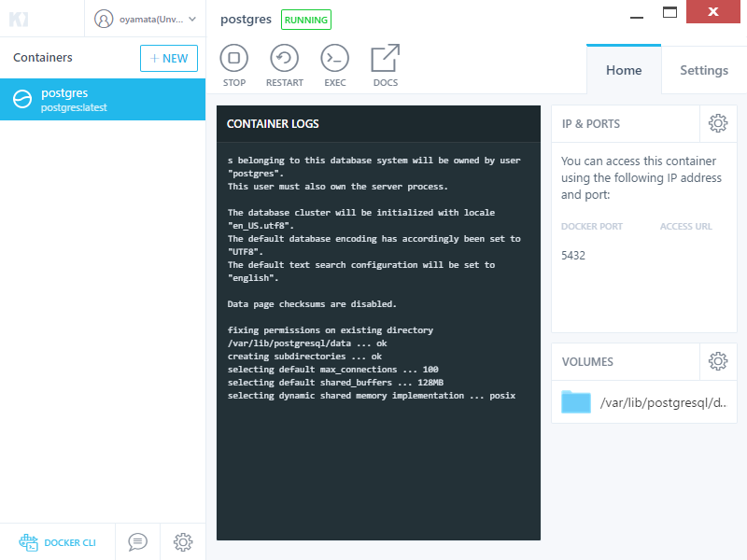Expand the oyamata account dropdown

[x=192, y=19]
